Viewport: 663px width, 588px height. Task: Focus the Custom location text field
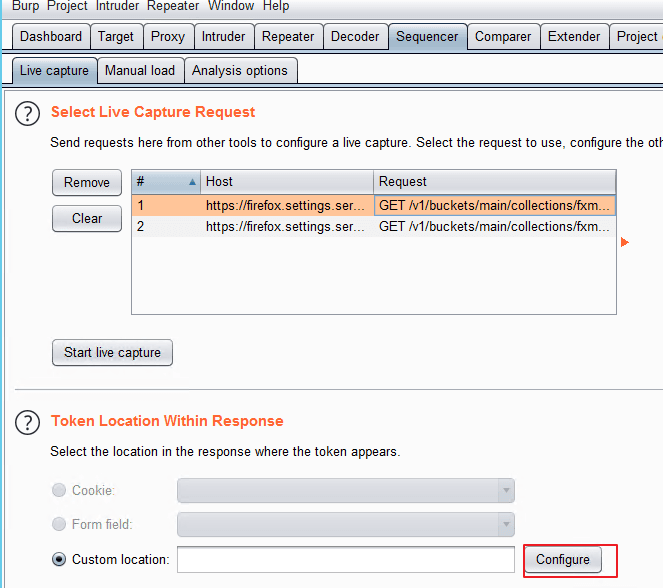tap(346, 560)
